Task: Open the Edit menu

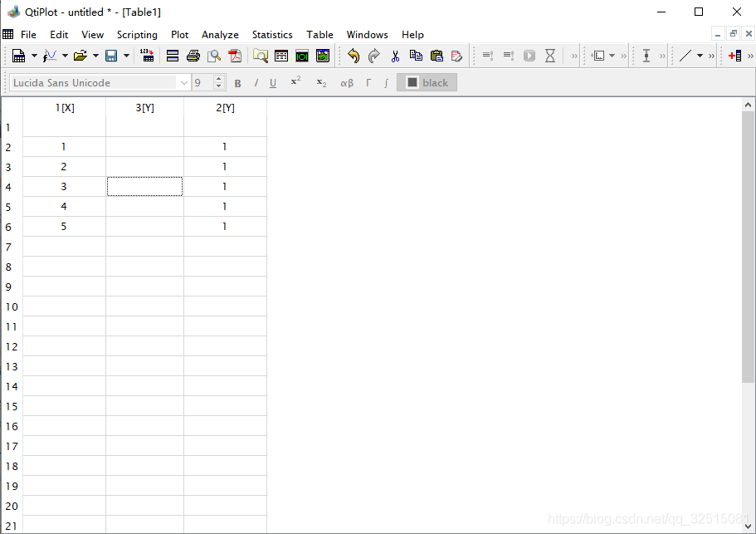Action: (x=59, y=35)
